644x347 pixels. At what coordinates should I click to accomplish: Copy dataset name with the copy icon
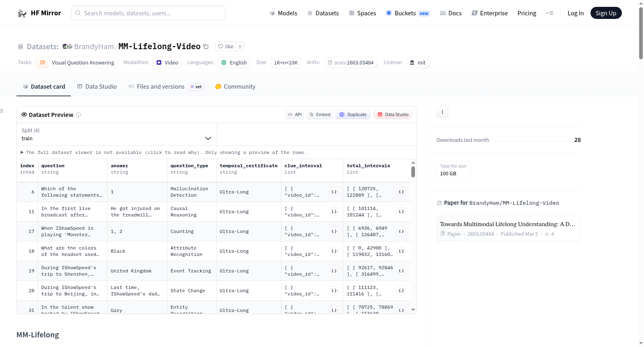tap(206, 46)
